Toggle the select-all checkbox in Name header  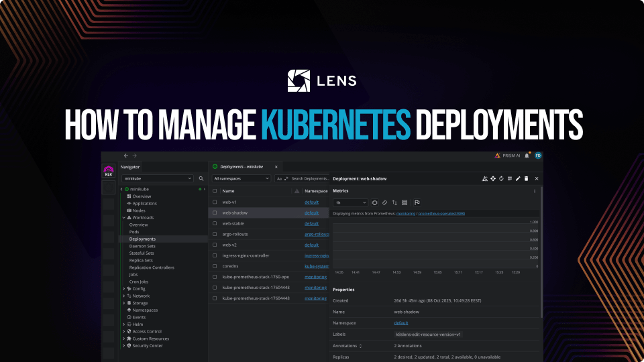click(x=215, y=191)
